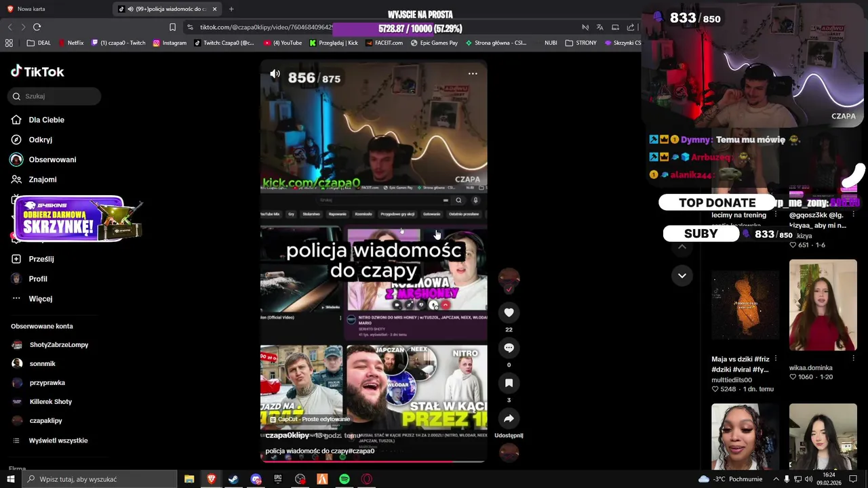Open File Explorer from the taskbar
This screenshot has width=868, height=488.
tap(189, 479)
